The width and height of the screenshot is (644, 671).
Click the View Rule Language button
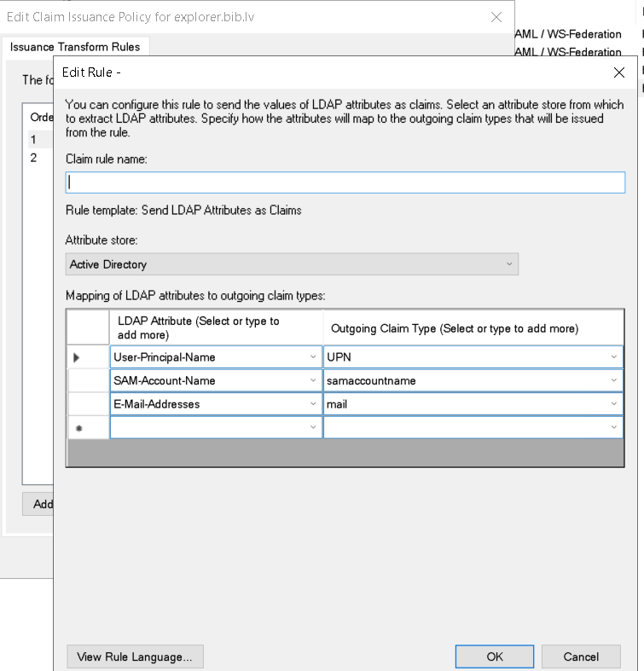click(x=135, y=657)
